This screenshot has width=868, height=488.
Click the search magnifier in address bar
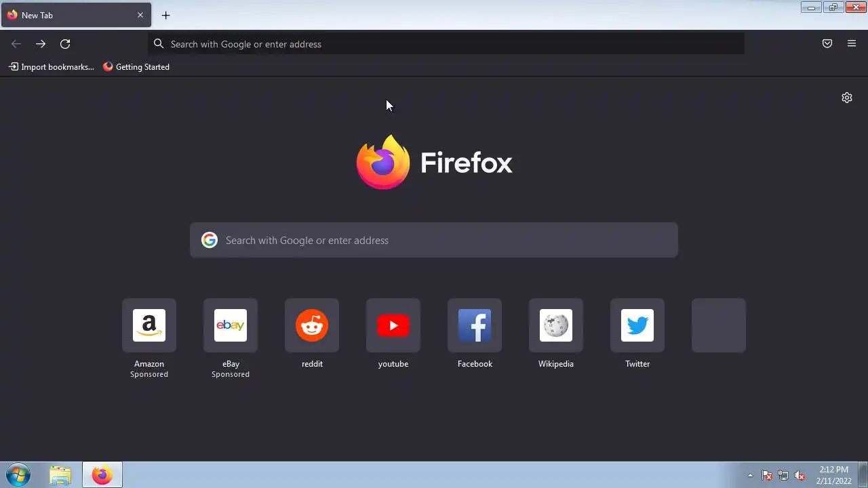(159, 44)
